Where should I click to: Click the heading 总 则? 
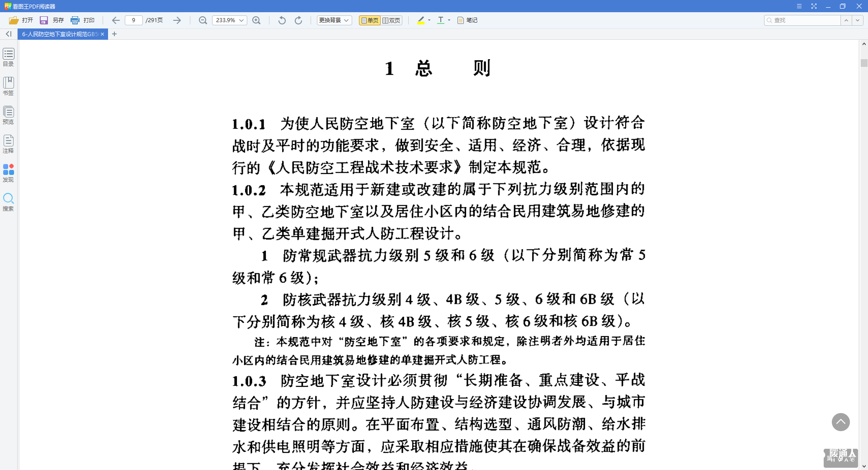coord(453,68)
